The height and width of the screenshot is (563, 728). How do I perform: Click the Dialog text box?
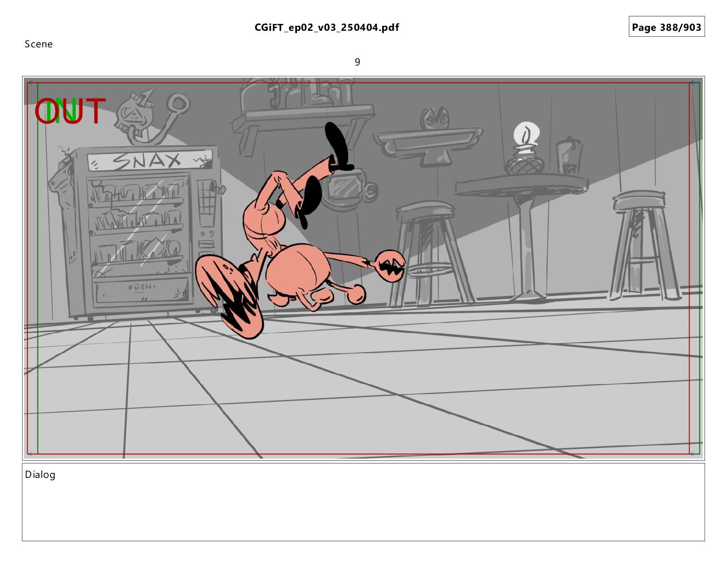[363, 502]
